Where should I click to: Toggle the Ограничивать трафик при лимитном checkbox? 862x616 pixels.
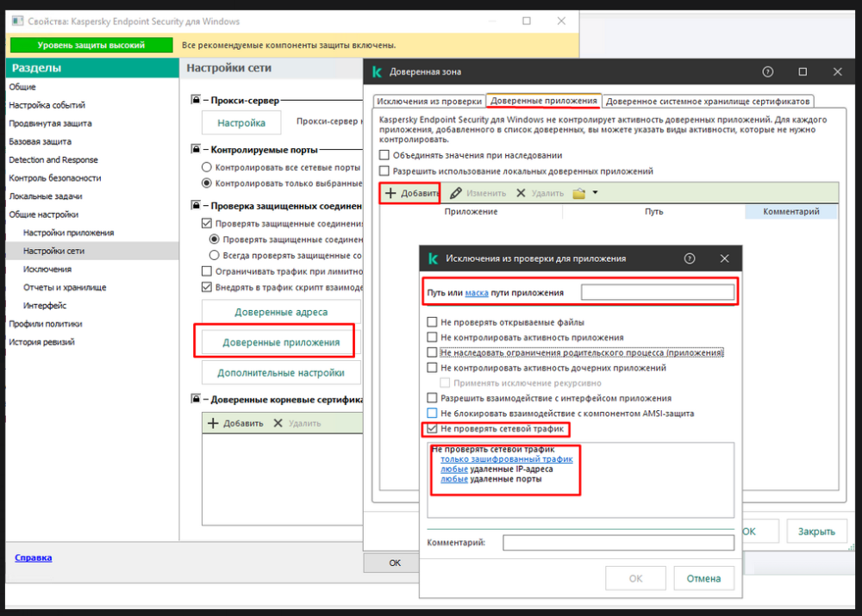point(207,271)
